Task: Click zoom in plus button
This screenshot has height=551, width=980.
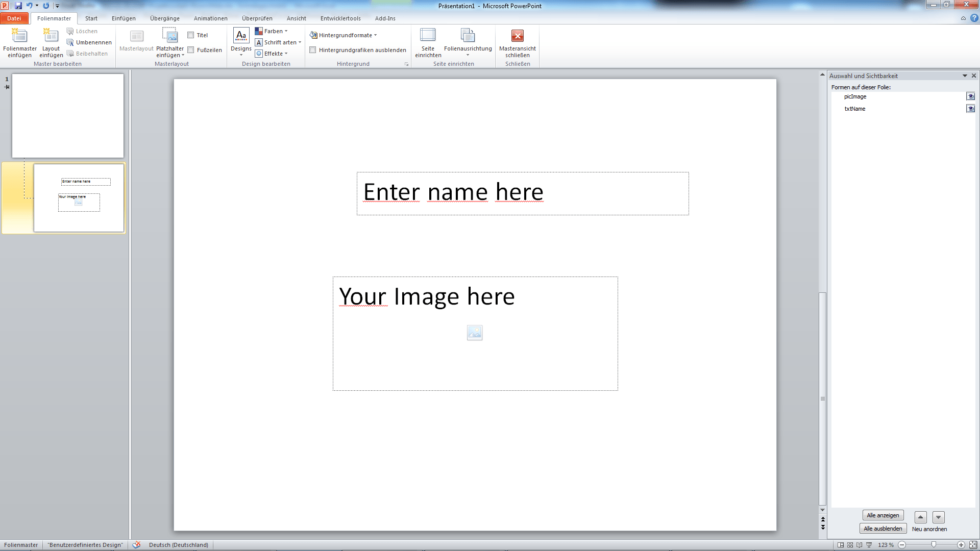Action: (x=961, y=545)
